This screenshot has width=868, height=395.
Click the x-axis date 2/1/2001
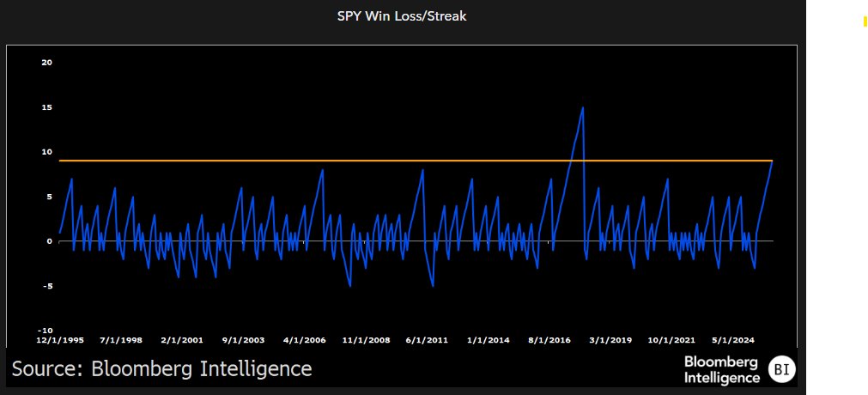coord(181,340)
